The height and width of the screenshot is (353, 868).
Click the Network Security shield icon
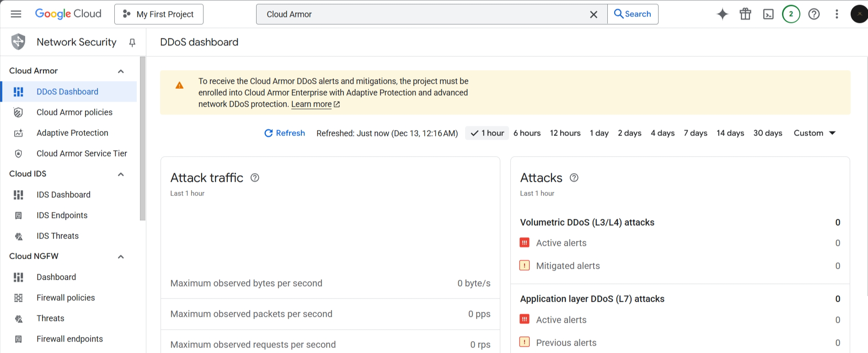pyautogui.click(x=18, y=42)
